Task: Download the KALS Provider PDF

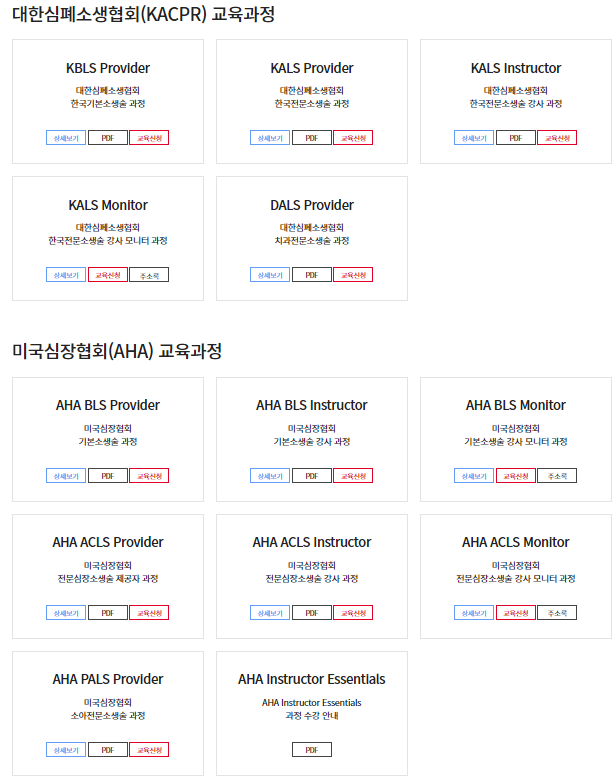Action: coord(312,138)
